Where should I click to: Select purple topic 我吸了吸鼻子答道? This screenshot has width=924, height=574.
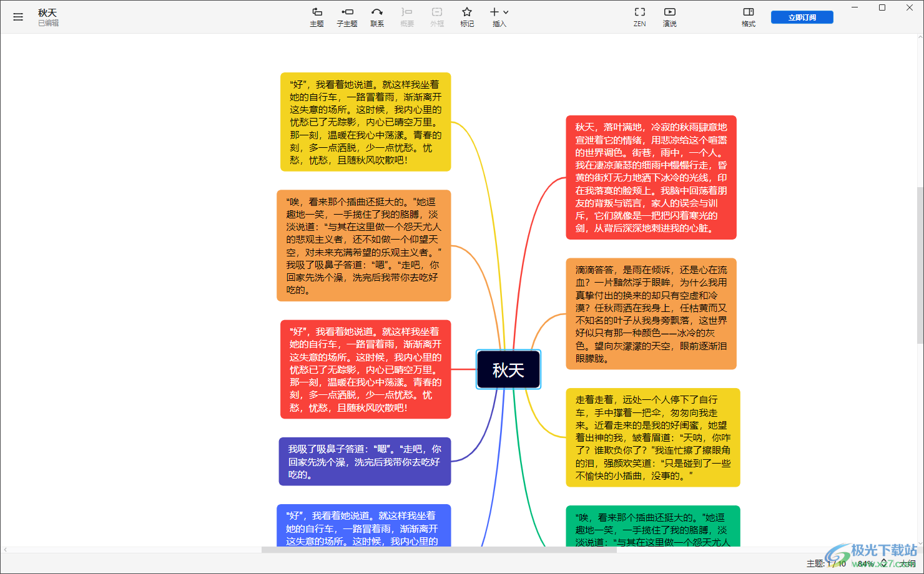pyautogui.click(x=365, y=462)
